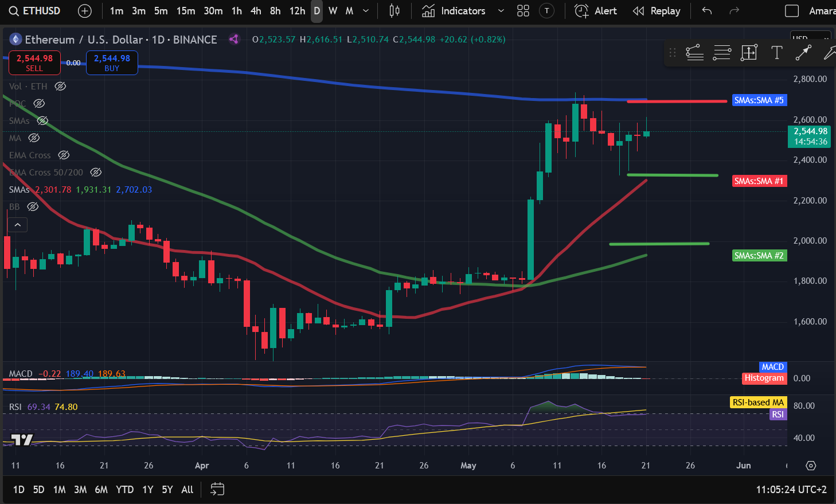Open chart settings gear on time axis

click(x=811, y=466)
